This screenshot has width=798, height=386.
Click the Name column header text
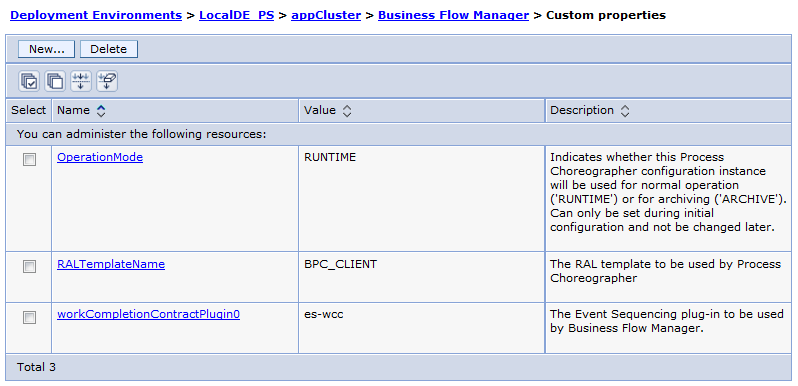[73, 110]
